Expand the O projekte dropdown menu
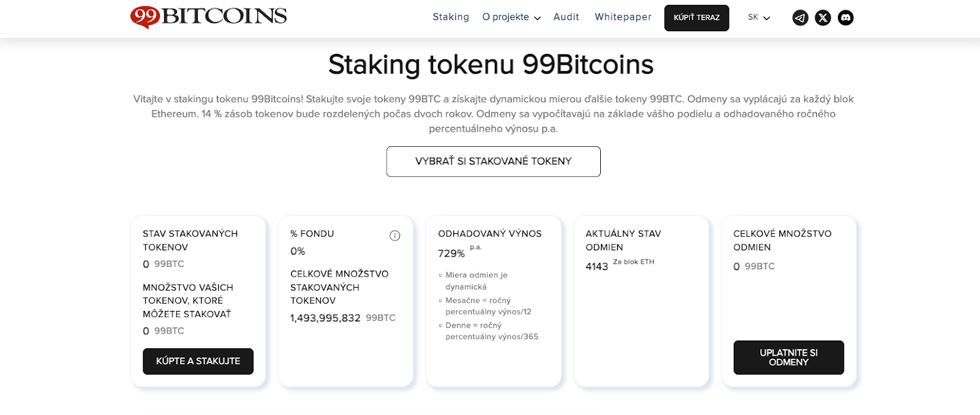 511,17
